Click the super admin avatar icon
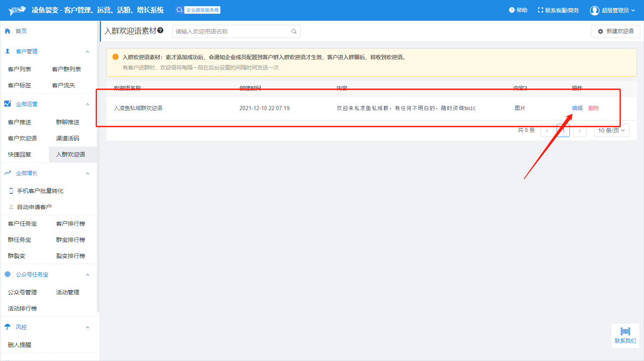Viewport: 644px width, 361px height. tap(594, 10)
